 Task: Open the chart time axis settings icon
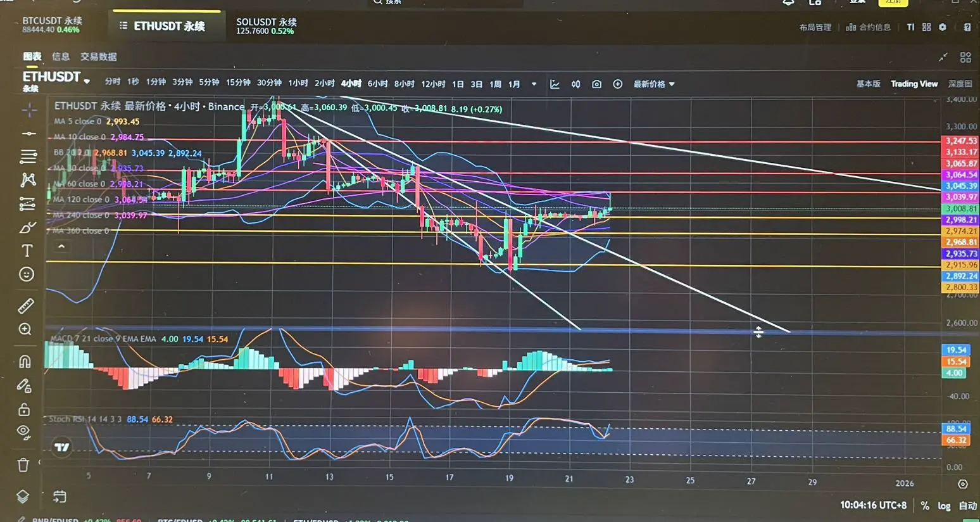(x=963, y=484)
